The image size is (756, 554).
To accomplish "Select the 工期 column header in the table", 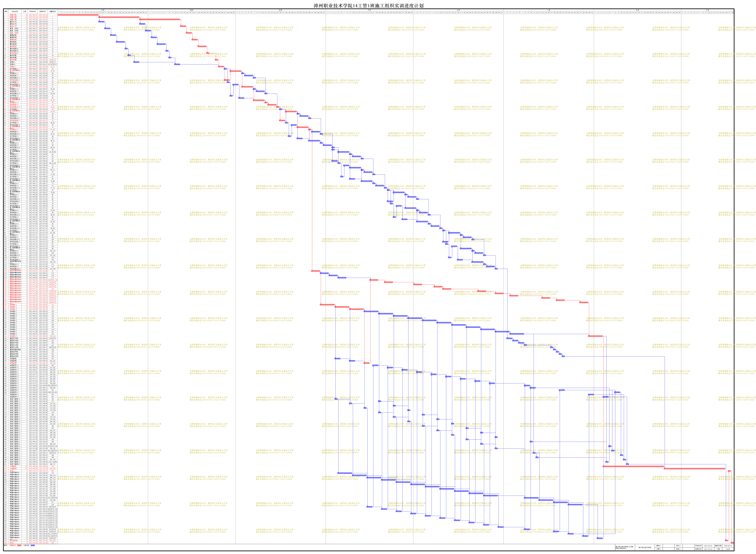I will click(x=24, y=11).
